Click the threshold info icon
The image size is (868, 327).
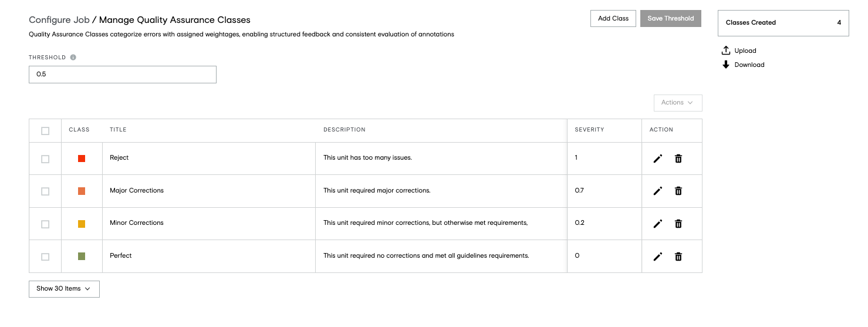point(73,58)
